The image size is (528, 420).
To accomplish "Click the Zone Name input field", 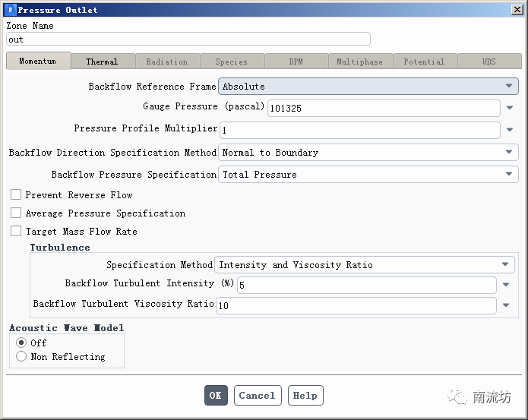I will (188, 39).
